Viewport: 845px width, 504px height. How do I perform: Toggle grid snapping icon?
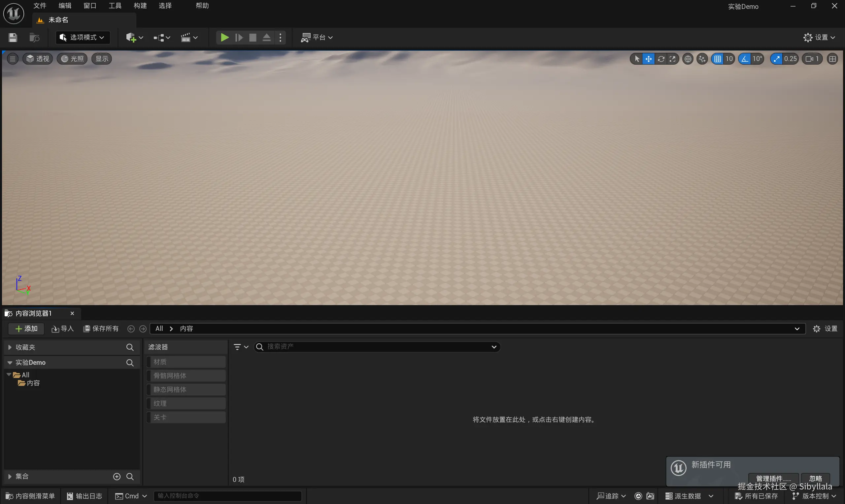(x=717, y=59)
